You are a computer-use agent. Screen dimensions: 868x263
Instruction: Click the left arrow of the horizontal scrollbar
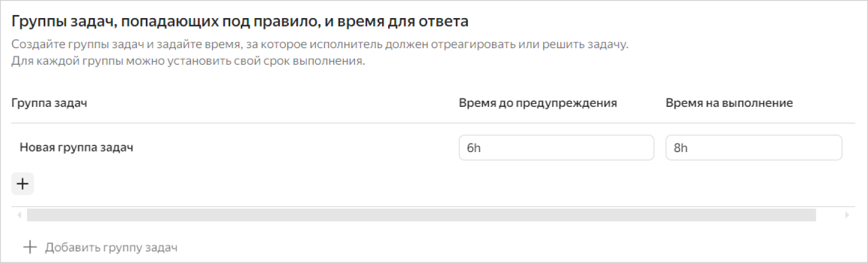pyautogui.click(x=19, y=215)
